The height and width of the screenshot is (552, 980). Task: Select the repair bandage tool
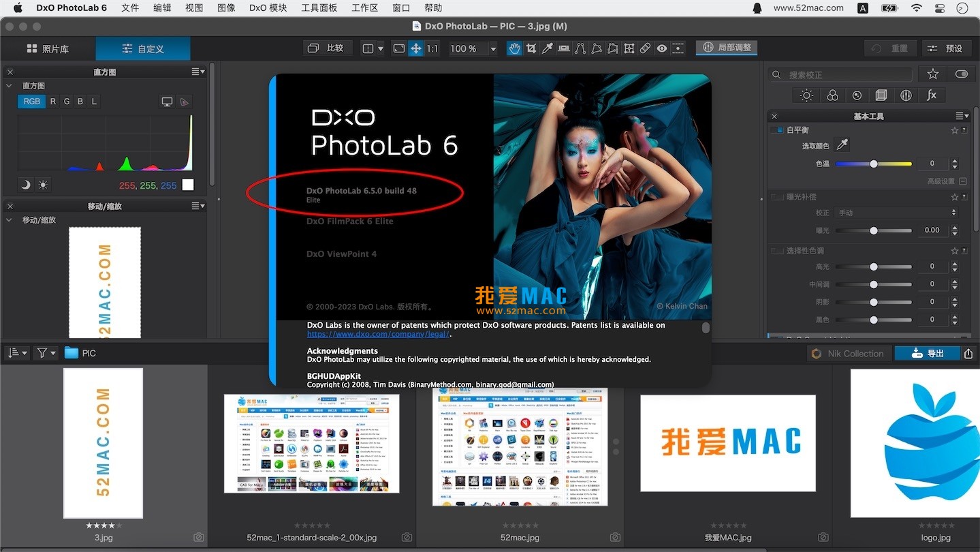click(645, 48)
